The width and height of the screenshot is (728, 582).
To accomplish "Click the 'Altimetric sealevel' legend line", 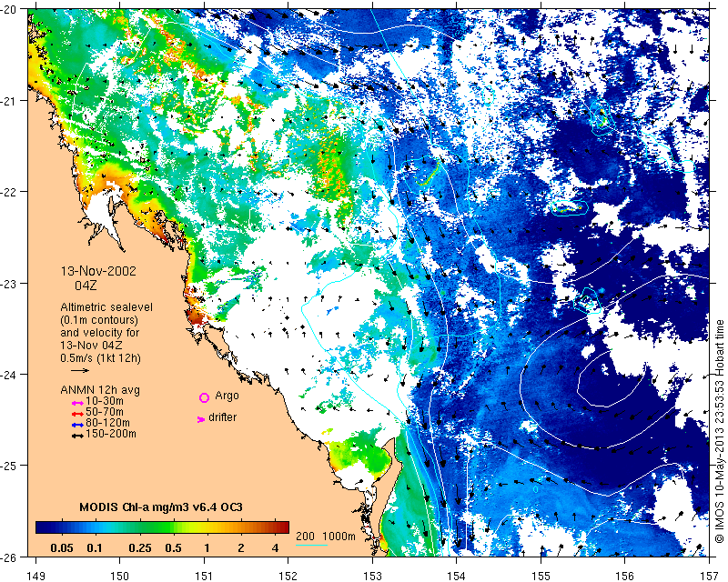I will click(106, 307).
